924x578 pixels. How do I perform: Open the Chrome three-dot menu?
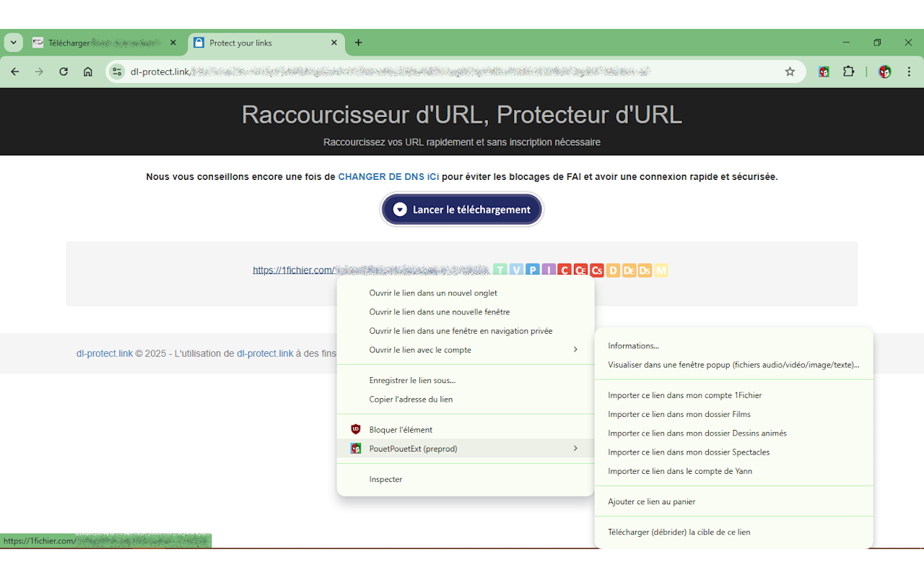(x=909, y=72)
